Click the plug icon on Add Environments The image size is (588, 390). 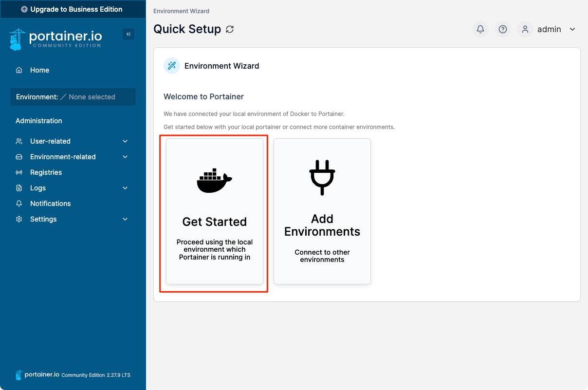click(322, 177)
